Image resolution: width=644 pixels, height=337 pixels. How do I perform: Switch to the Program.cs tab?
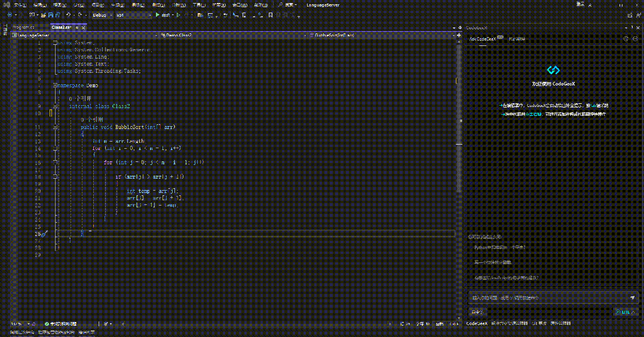click(24, 27)
